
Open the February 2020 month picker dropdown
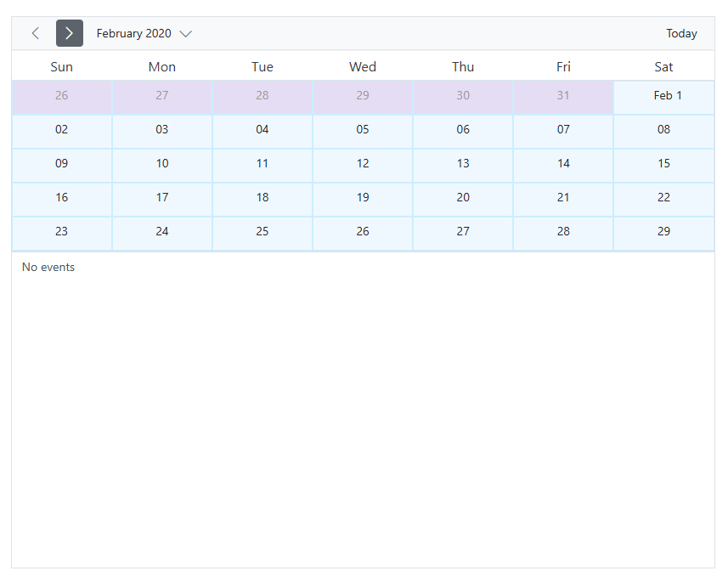click(144, 33)
